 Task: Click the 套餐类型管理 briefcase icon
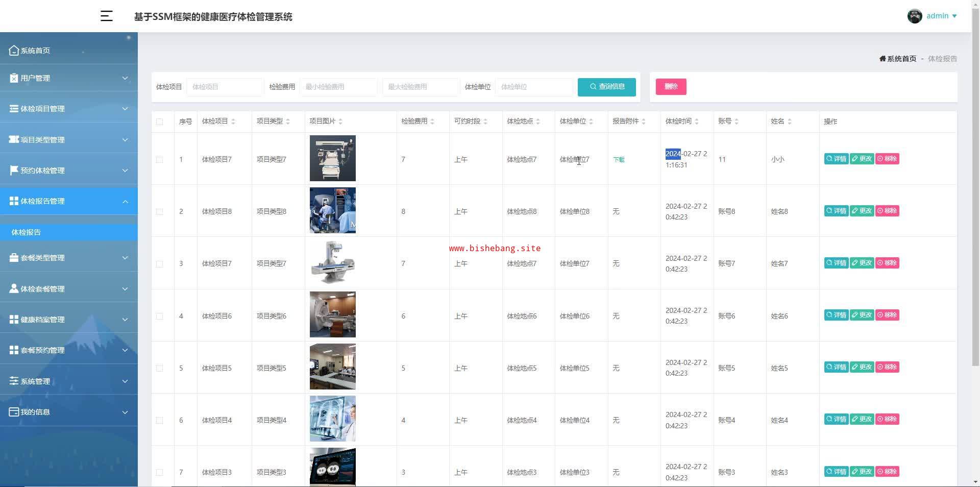point(14,257)
